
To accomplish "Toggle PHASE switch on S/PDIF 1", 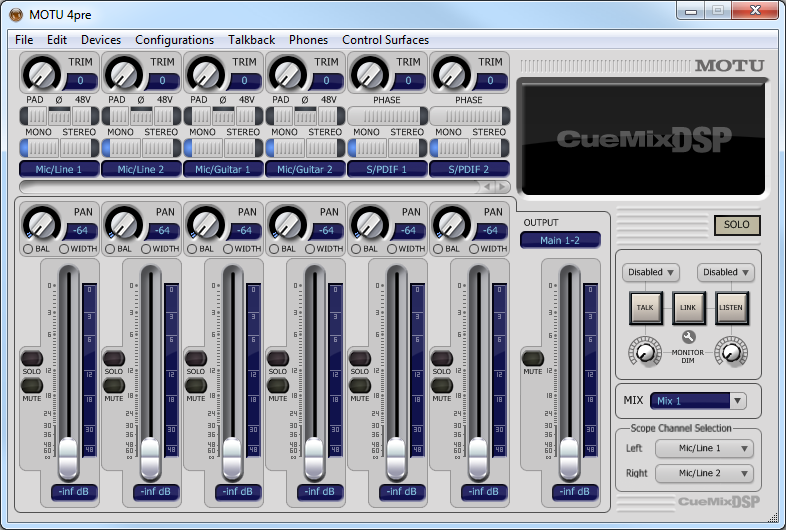I will [387, 116].
